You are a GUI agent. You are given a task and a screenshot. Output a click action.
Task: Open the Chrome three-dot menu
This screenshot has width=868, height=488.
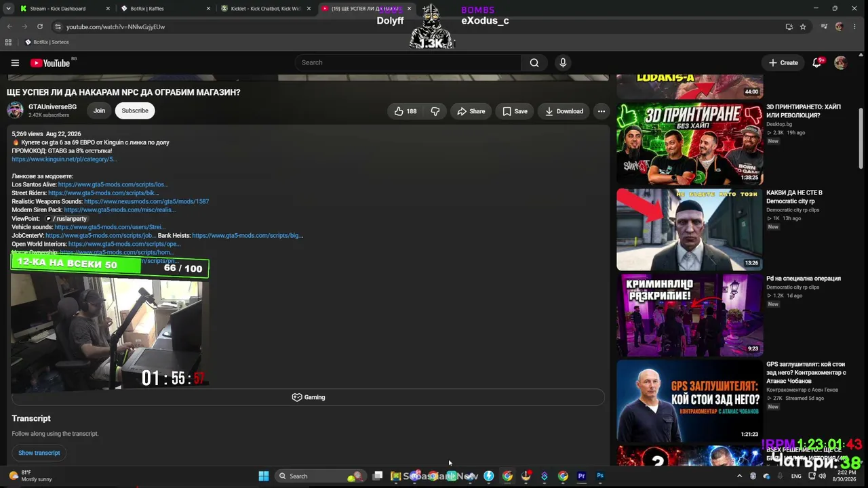(855, 26)
